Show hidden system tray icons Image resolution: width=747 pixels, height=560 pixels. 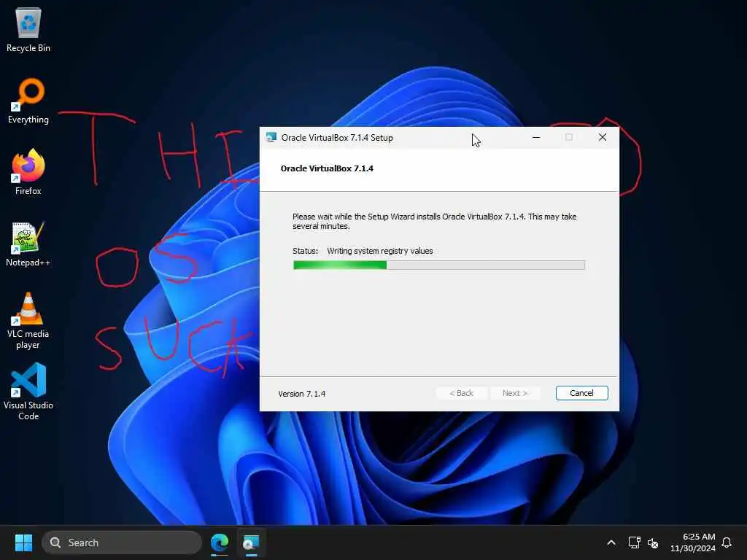tap(611, 542)
